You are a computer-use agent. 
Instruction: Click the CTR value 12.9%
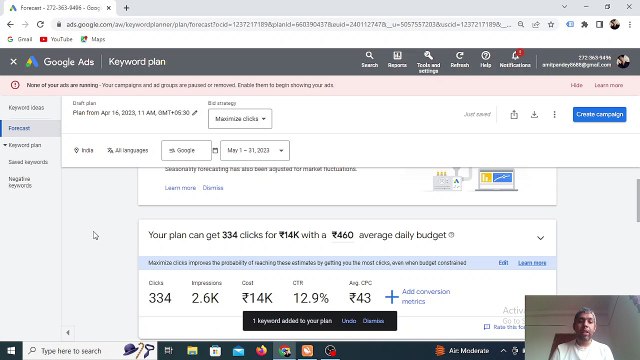click(x=311, y=298)
